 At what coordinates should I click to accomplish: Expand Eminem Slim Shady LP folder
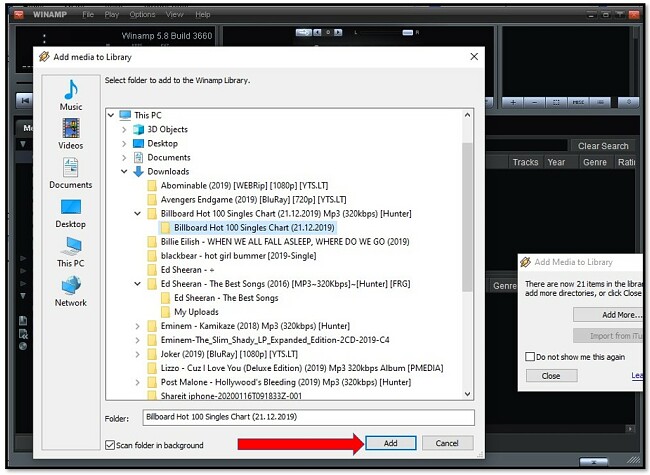coord(137,340)
